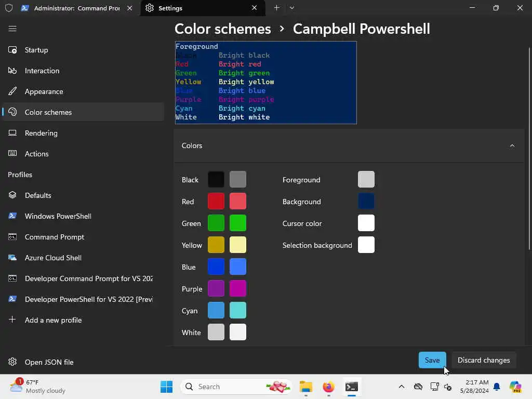
Task: Click the Actions keyboard icon
Action: (x=12, y=153)
